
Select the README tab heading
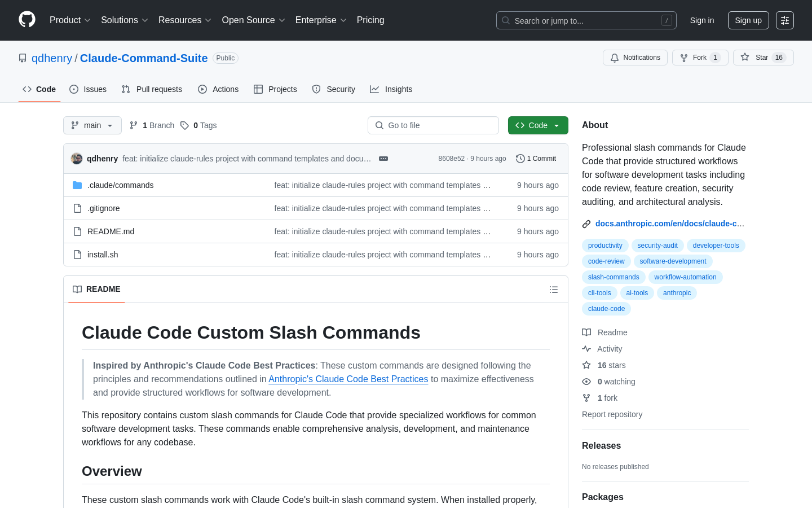pos(96,289)
